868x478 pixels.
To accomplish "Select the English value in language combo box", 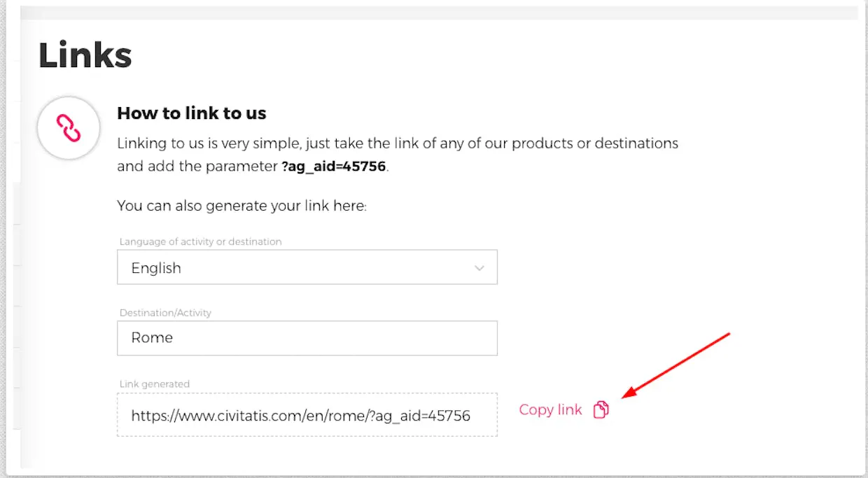I will 156,268.
